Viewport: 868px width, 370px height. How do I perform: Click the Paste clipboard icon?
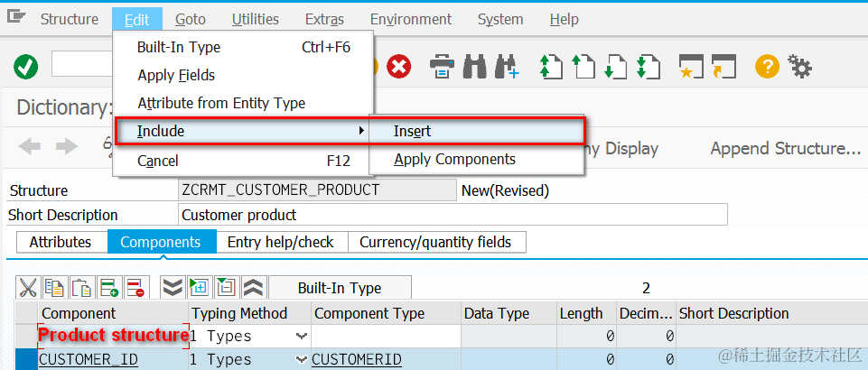pyautogui.click(x=81, y=288)
